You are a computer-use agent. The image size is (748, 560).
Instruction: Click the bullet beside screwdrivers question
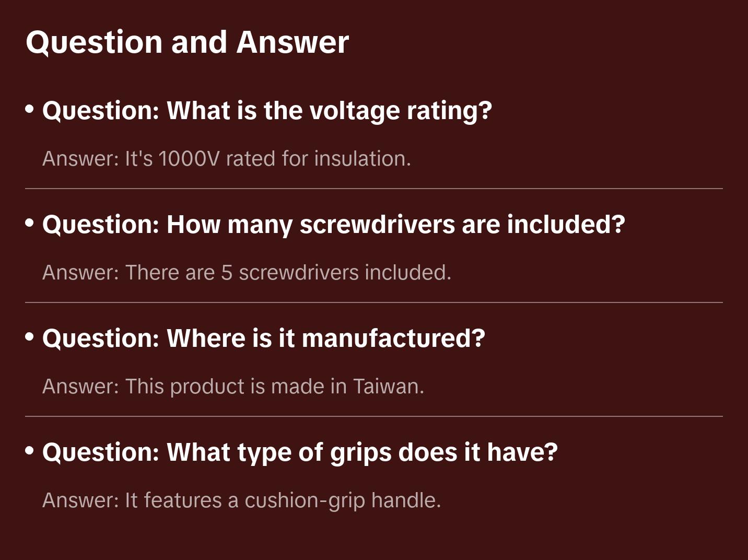[30, 223]
